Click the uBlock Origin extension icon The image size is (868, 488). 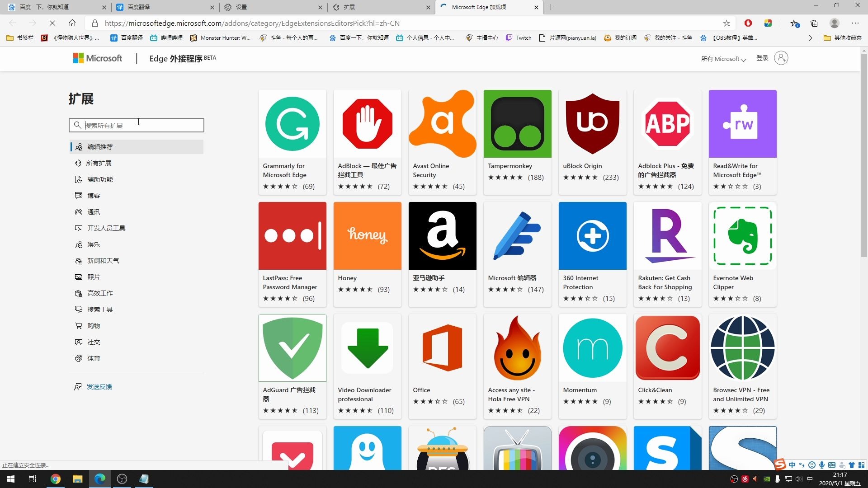point(593,123)
